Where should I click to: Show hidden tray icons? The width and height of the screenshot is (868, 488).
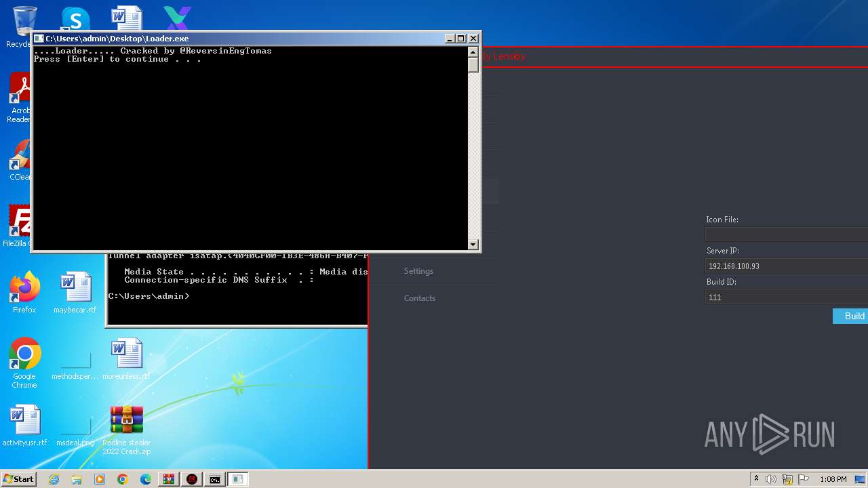756,479
